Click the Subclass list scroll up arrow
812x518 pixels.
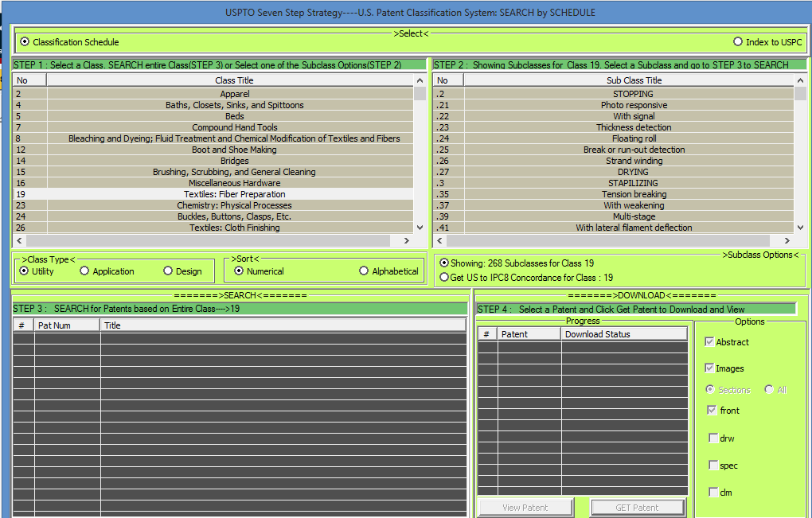coord(800,80)
